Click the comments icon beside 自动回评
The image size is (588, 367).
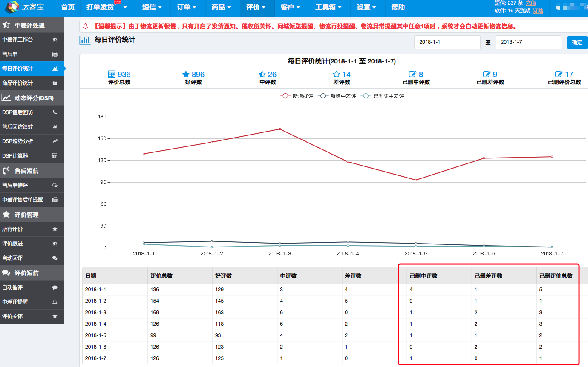click(x=55, y=258)
